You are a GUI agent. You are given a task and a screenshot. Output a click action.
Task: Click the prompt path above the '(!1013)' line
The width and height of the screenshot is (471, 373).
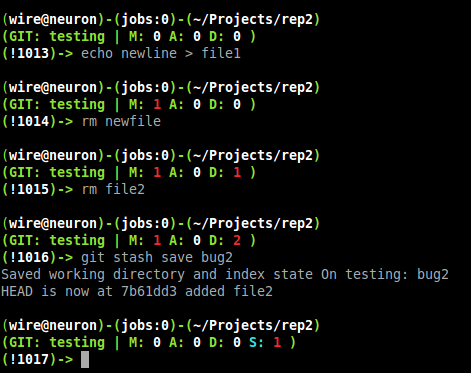(161, 19)
